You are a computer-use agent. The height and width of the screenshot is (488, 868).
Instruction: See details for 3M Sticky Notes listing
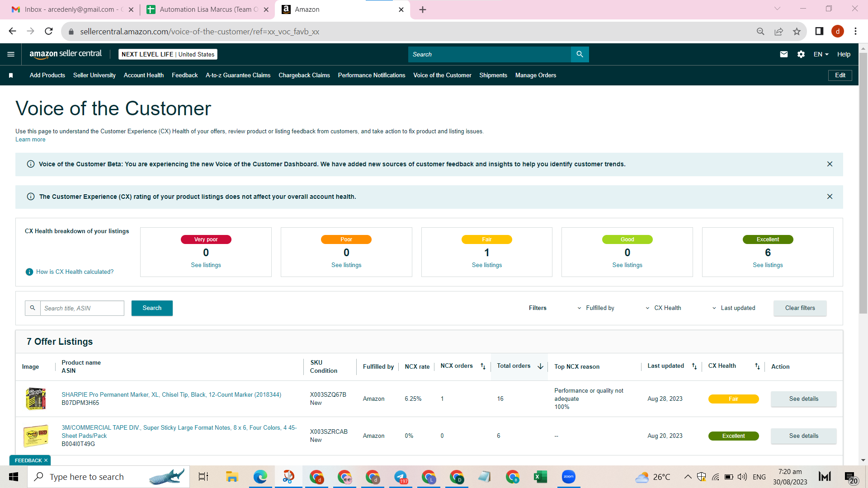pyautogui.click(x=804, y=436)
